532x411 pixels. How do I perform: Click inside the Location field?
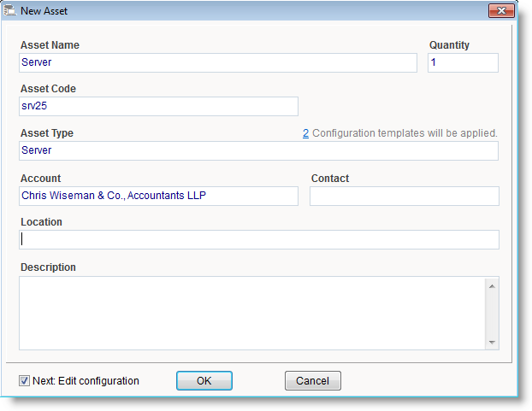coord(258,239)
